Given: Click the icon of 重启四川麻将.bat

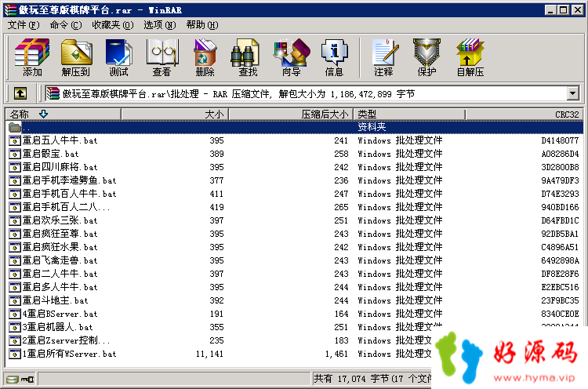Looking at the screenshot, I should coord(15,167).
